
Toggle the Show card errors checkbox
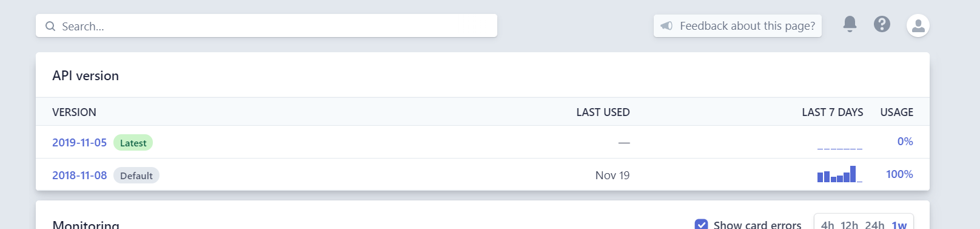click(x=701, y=224)
